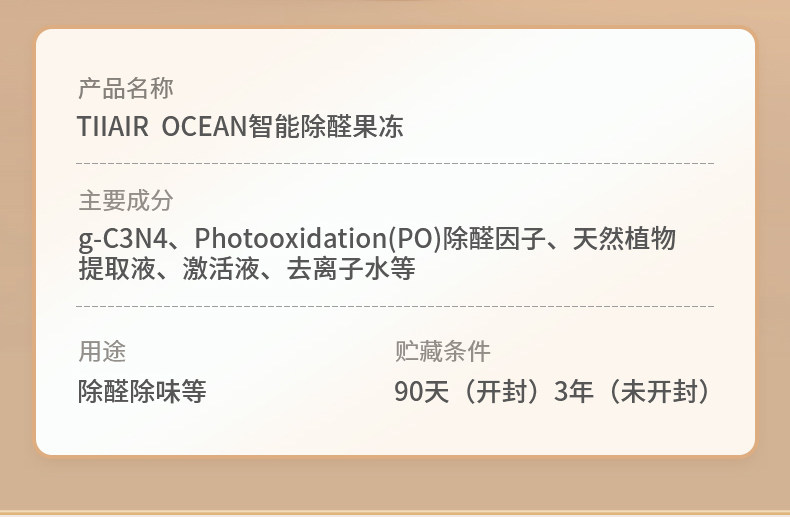The height and width of the screenshot is (517, 790).
Task: Click the dashed divider above 用途
Action: pyautogui.click(x=395, y=306)
